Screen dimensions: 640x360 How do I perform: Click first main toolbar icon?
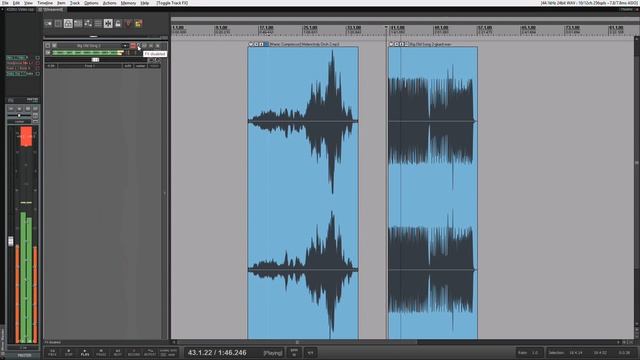tap(48, 24)
